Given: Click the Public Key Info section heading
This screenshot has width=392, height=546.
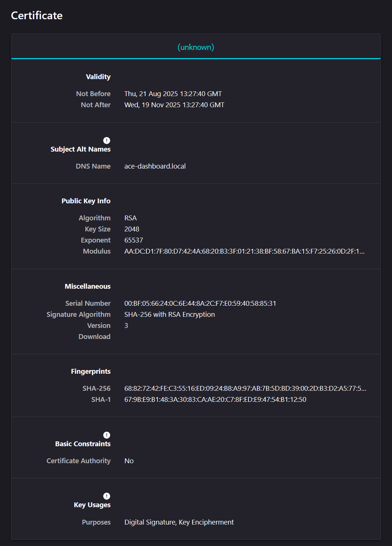Looking at the screenshot, I should [x=86, y=201].
